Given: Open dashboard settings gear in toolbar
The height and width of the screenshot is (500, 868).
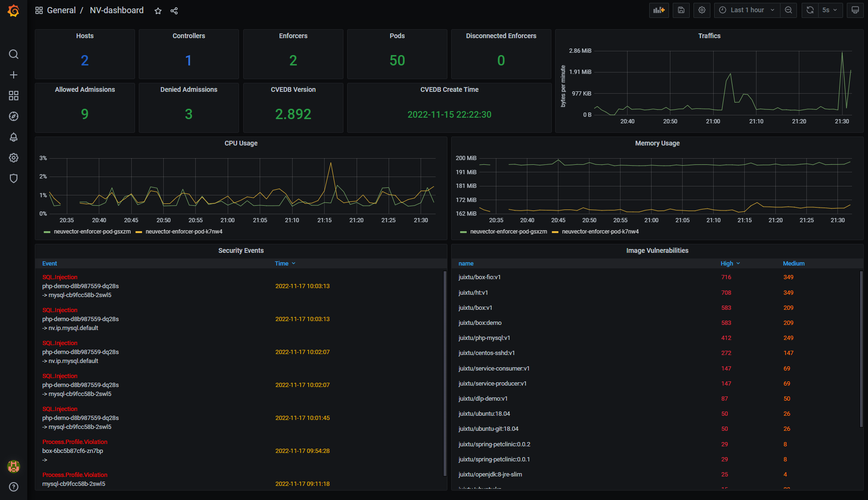Looking at the screenshot, I should (x=702, y=10).
